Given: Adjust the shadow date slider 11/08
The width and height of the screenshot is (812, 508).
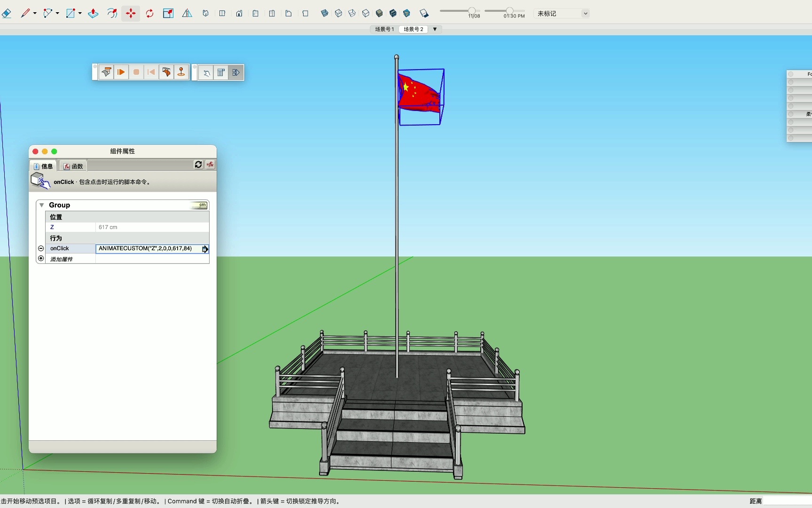Looking at the screenshot, I should [x=472, y=10].
